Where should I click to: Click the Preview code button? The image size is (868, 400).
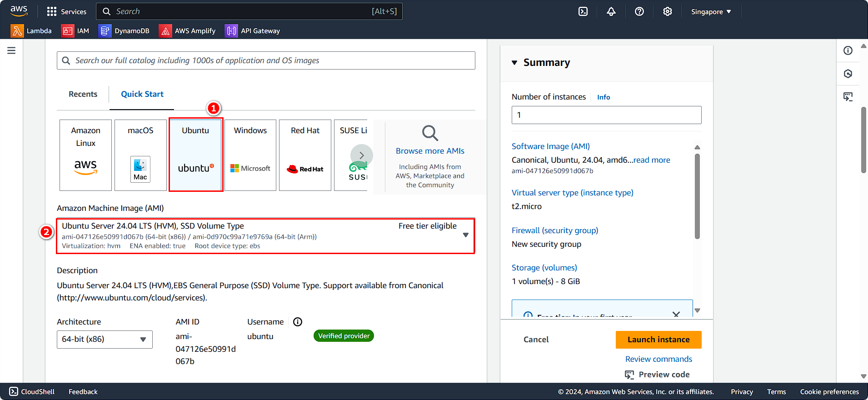(x=657, y=375)
